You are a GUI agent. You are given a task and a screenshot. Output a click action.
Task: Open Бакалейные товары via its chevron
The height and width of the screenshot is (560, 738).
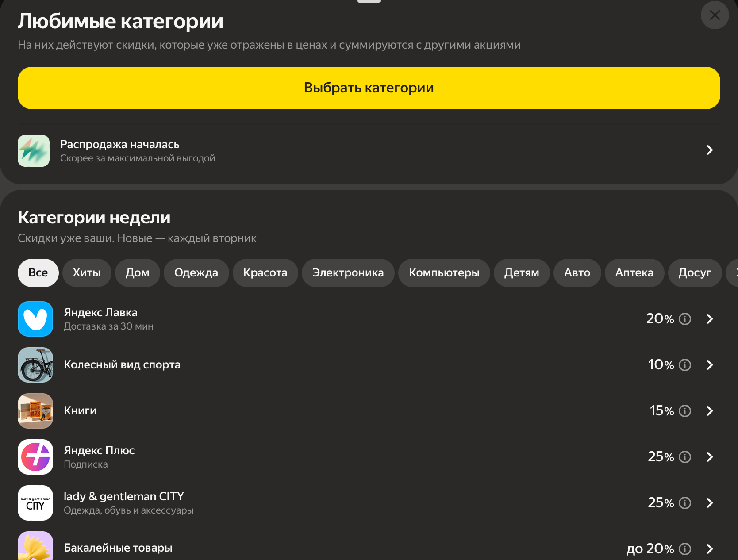pos(710,549)
